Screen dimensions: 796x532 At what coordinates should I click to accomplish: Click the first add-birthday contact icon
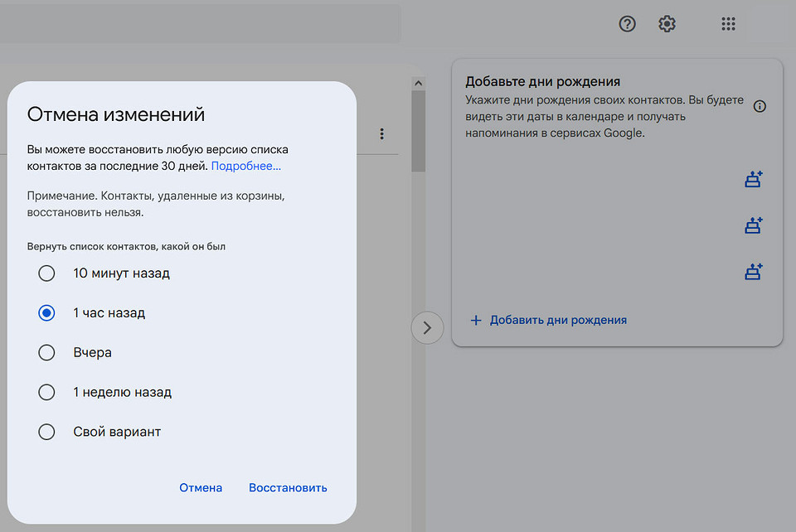753,178
